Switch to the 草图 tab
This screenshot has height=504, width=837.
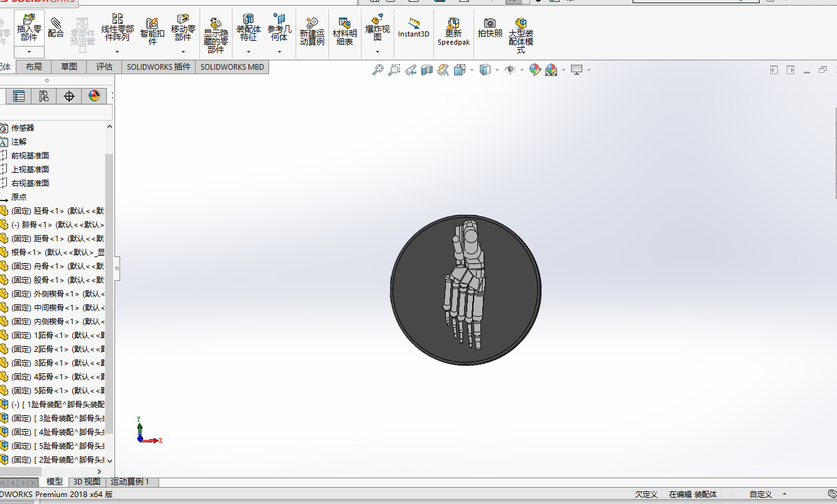(x=69, y=67)
